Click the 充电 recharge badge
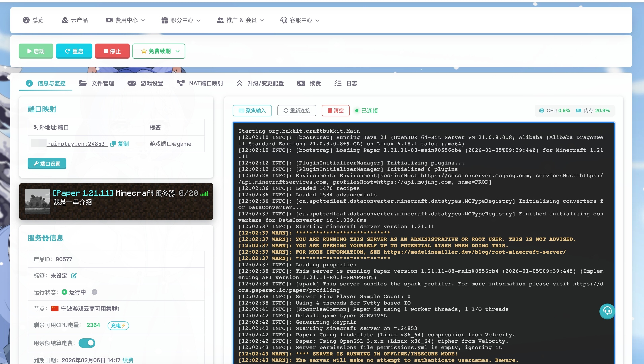644x364 pixels. [x=118, y=325]
